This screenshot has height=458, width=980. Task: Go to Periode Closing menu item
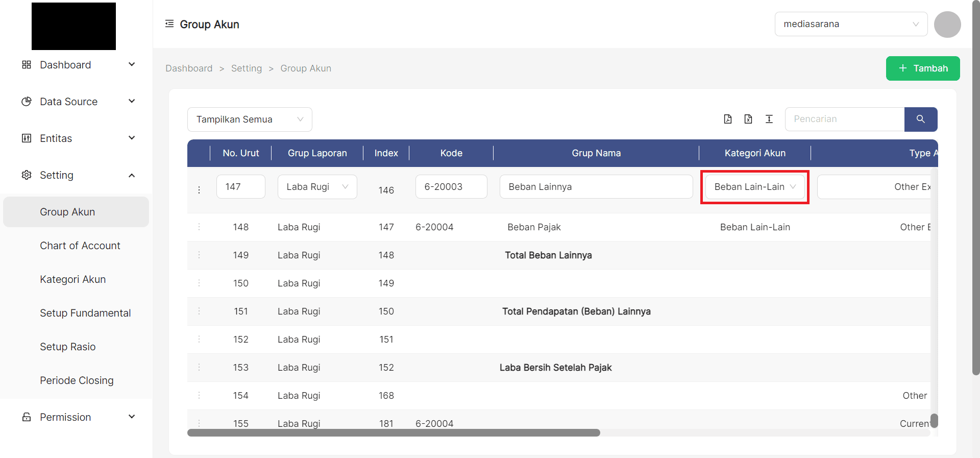coord(77,380)
